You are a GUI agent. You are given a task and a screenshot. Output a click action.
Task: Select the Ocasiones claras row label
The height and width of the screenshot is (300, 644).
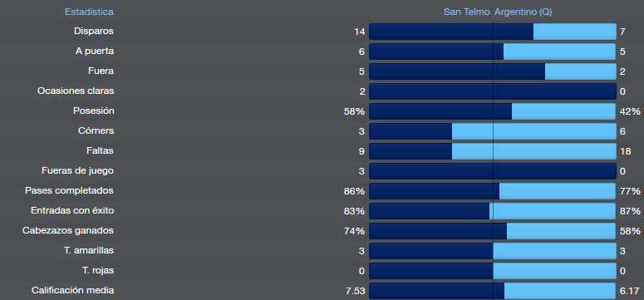click(x=76, y=91)
